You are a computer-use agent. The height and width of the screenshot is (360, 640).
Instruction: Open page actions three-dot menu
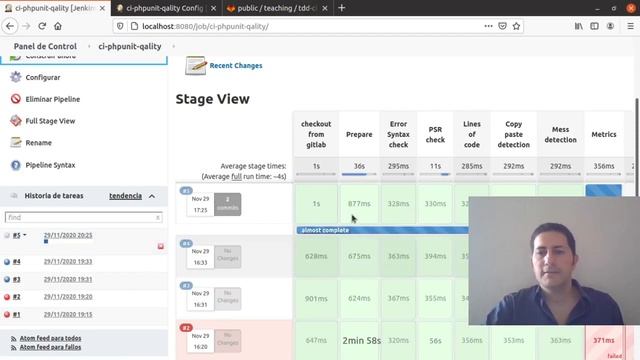pos(488,26)
